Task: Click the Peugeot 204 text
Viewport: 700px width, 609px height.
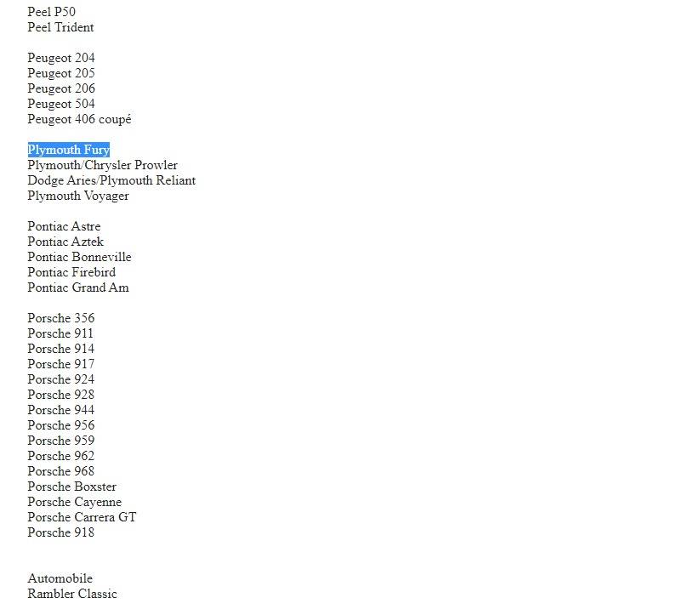Action: pos(61,58)
